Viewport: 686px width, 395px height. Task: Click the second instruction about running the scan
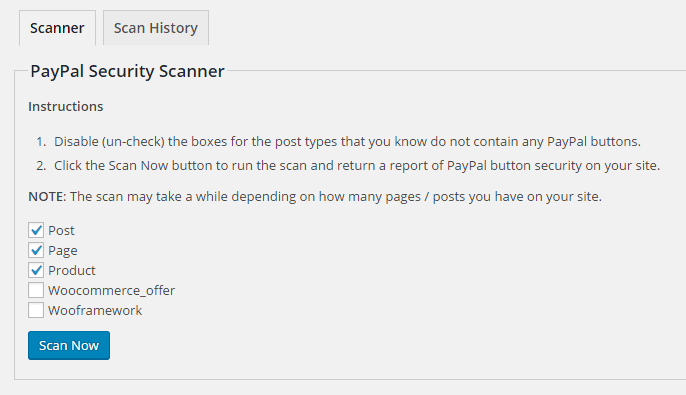tap(357, 166)
